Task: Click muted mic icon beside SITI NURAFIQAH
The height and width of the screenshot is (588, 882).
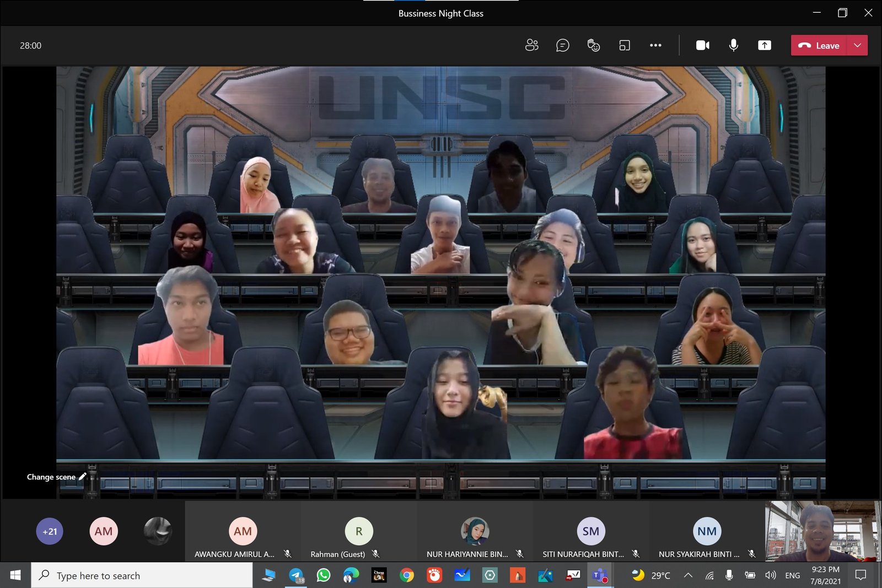Action: tap(636, 554)
